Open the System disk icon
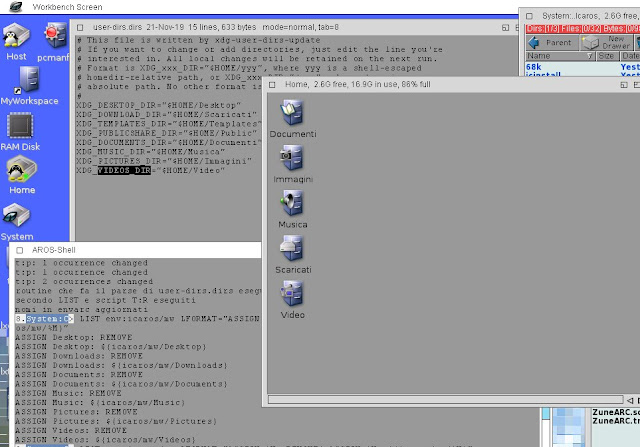 click(17, 222)
